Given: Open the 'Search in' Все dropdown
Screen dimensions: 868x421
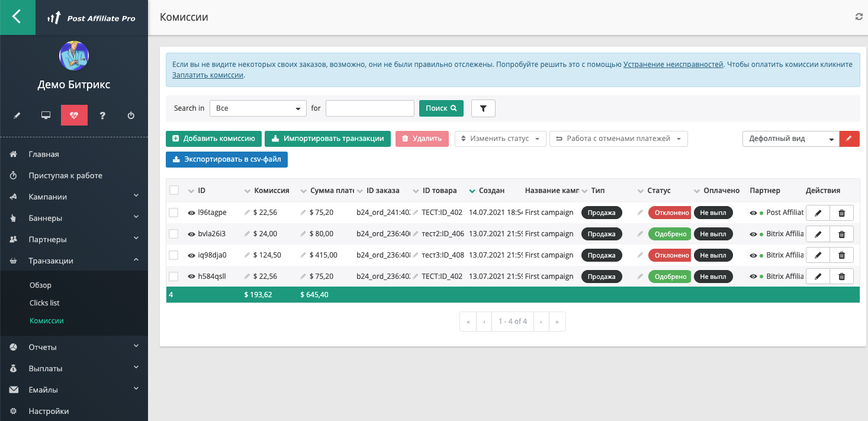Looking at the screenshot, I should [x=258, y=108].
